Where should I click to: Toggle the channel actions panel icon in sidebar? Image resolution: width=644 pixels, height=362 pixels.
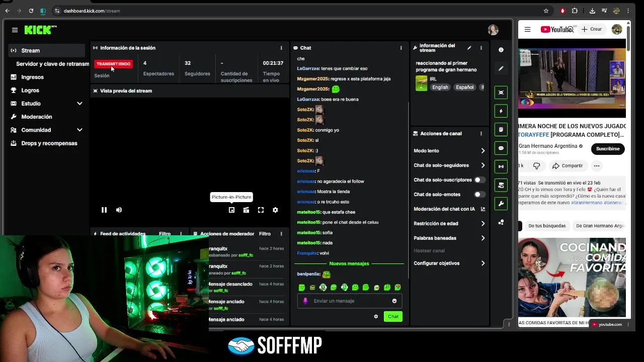pos(501,185)
